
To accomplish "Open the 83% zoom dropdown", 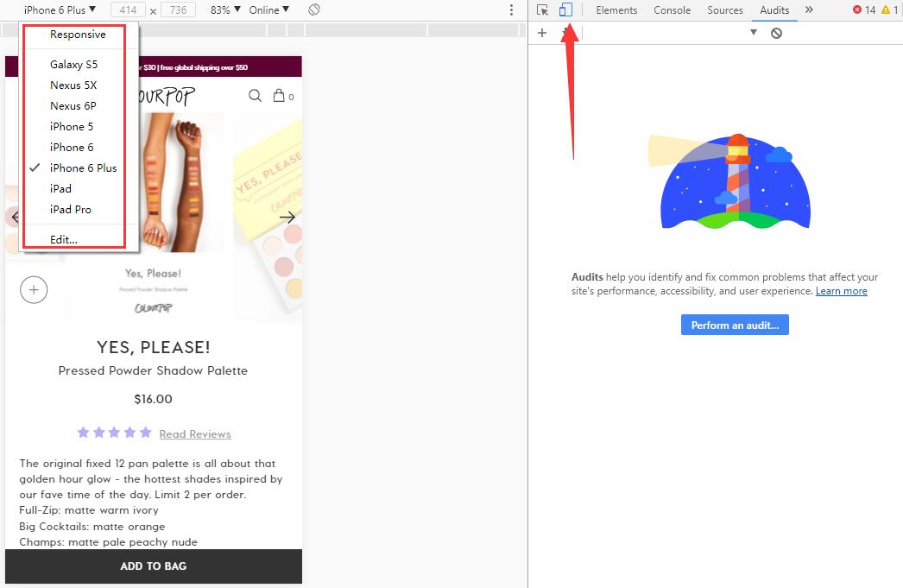I will tap(225, 9).
